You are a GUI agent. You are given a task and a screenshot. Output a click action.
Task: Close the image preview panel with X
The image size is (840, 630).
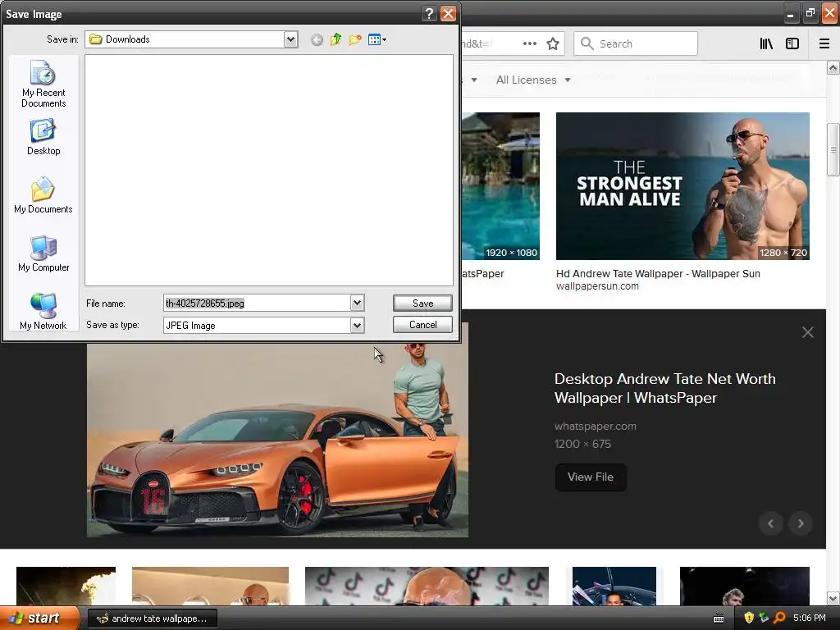click(808, 332)
